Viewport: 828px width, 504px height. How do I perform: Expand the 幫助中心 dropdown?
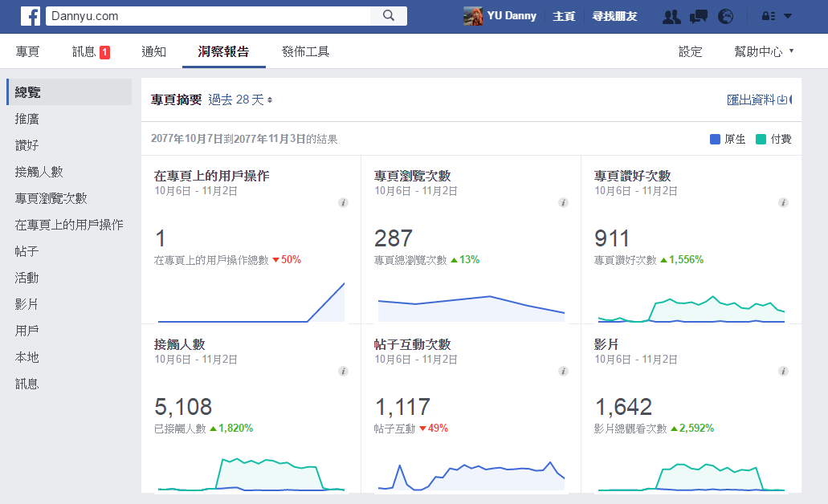click(764, 51)
